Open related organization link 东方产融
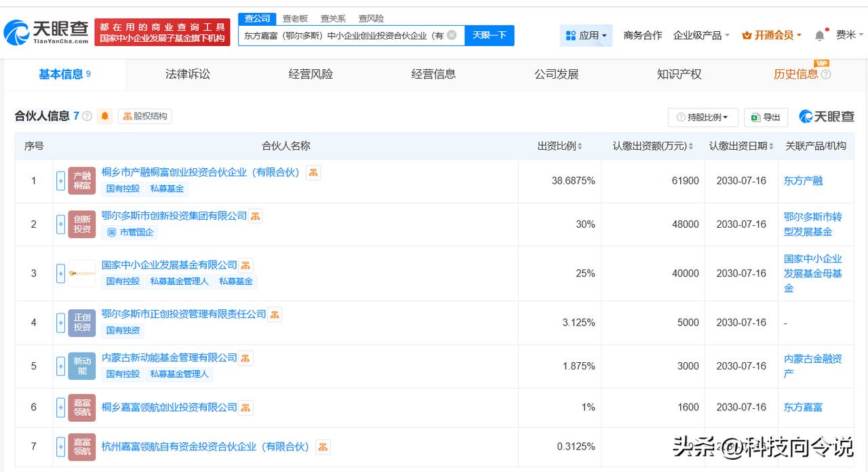Screen dimensions: 868x472 click(804, 181)
